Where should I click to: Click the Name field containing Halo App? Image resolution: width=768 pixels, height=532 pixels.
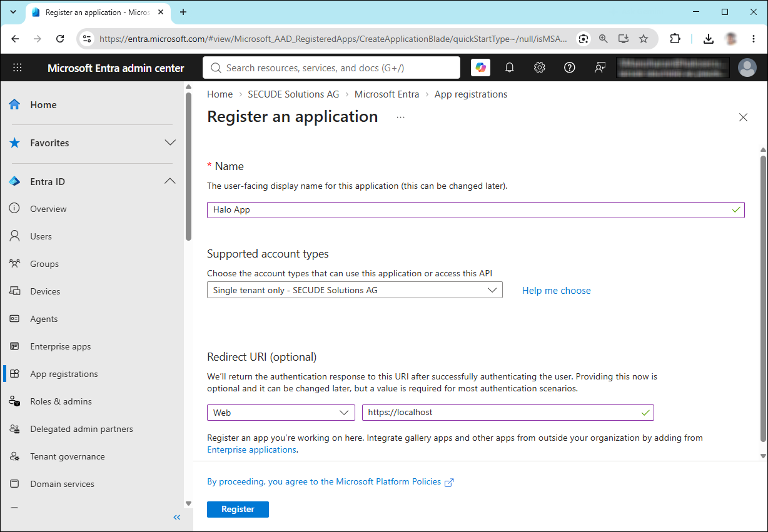point(476,209)
